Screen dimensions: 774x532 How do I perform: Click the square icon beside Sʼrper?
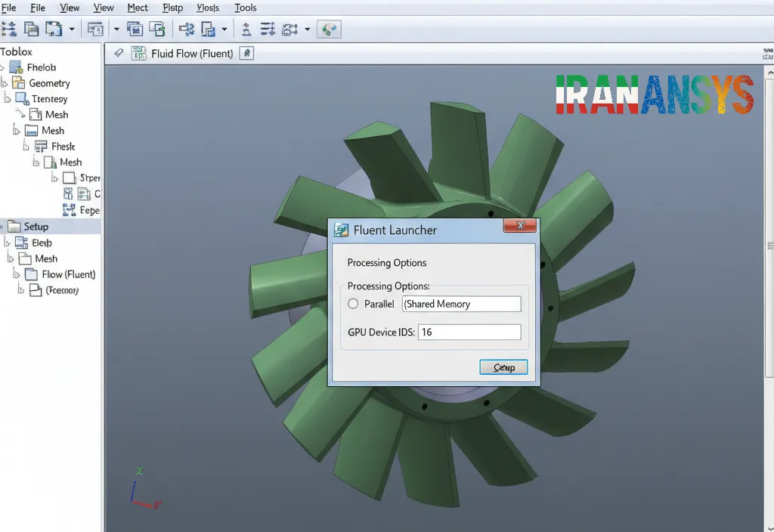pos(70,178)
